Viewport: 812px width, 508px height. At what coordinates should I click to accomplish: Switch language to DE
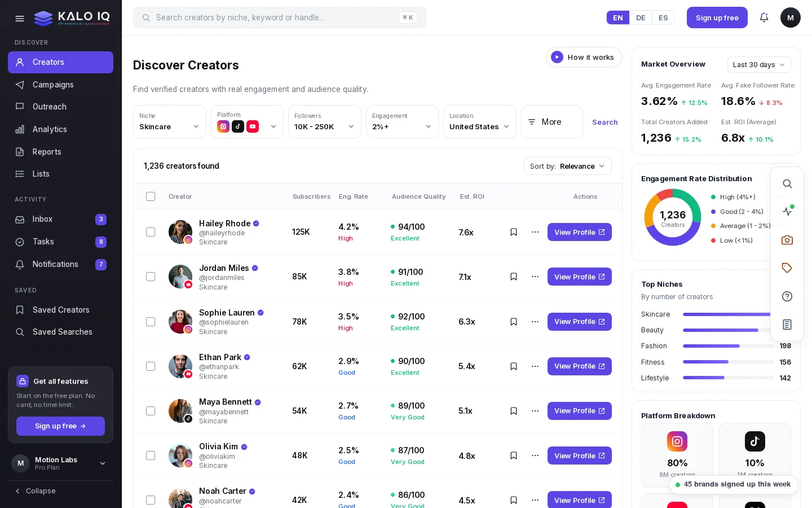tap(641, 17)
